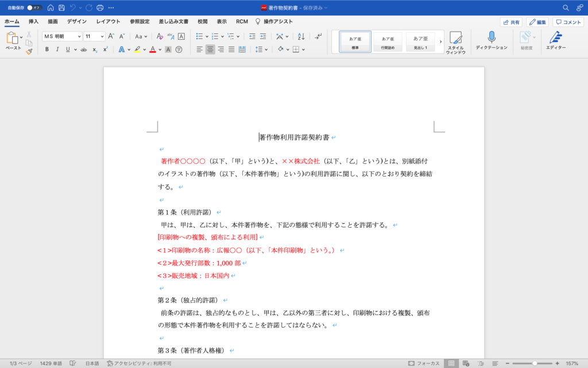
Task: Click the Save disk icon
Action: 61,7
